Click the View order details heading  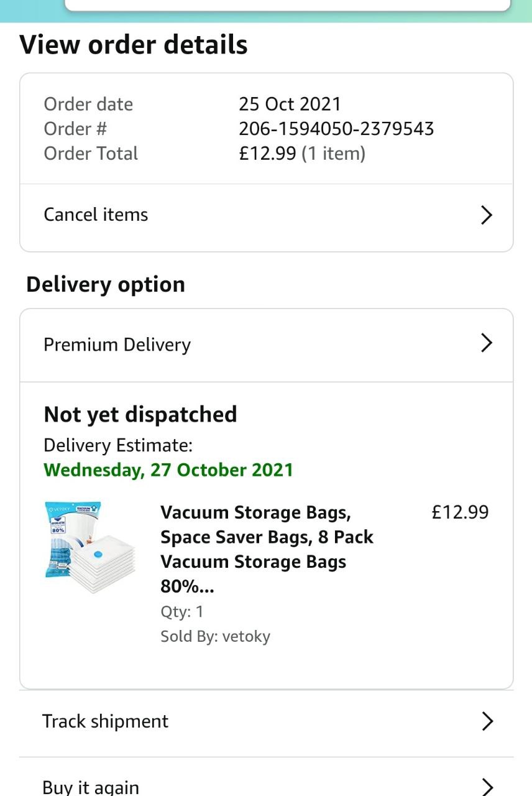pyautogui.click(x=134, y=45)
